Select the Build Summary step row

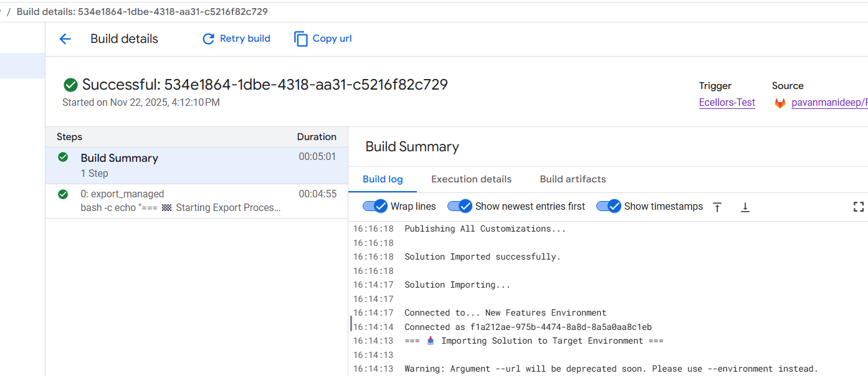(x=181, y=165)
